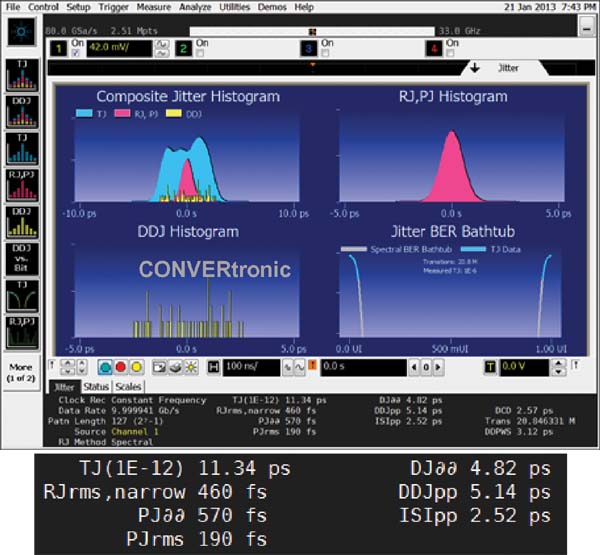600x555 pixels.
Task: Open the Help menu
Action: click(304, 7)
